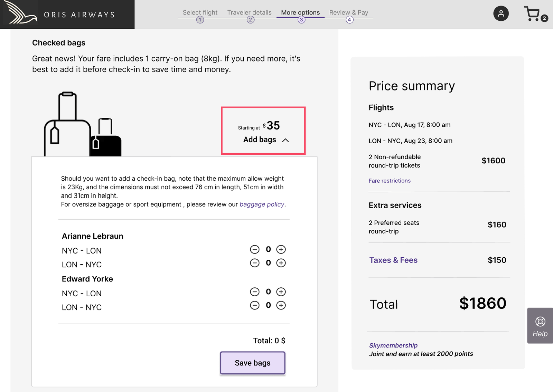
Task: Increase bags for Edward's LON - NYC flight
Action: tap(281, 305)
